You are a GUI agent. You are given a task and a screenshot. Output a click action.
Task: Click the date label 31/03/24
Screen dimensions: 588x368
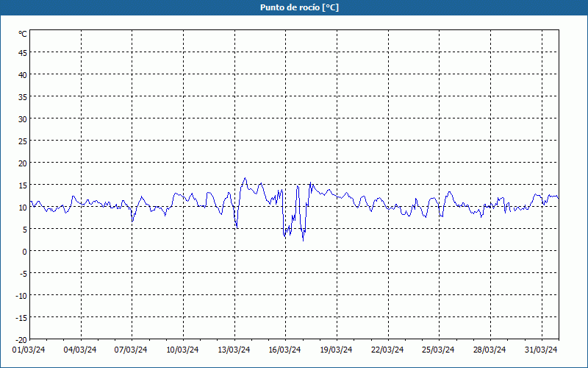point(541,350)
